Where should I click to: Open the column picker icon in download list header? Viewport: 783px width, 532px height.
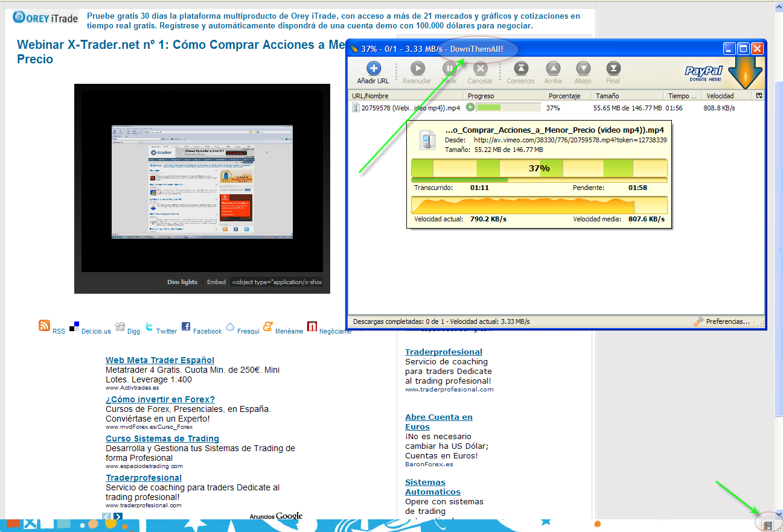(x=758, y=95)
